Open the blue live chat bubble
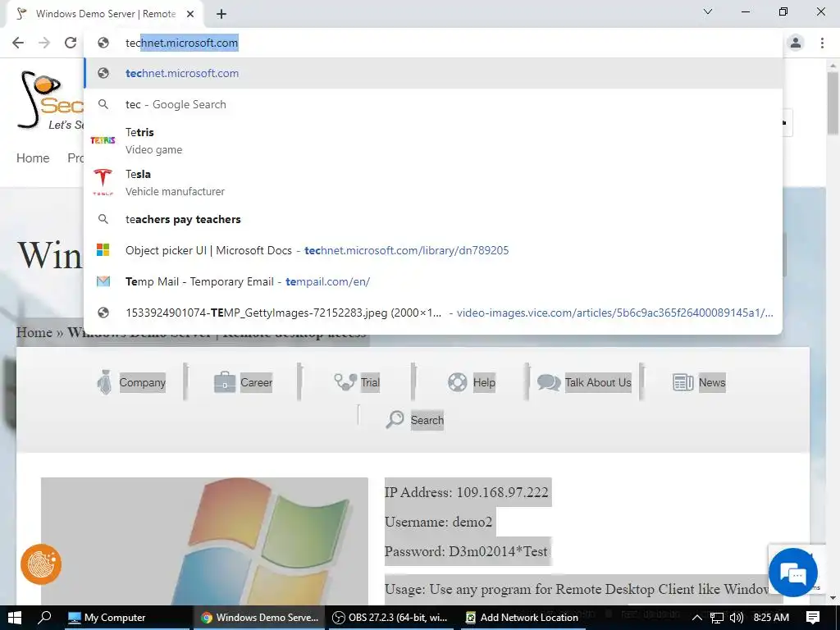The image size is (840, 630). pyautogui.click(x=793, y=573)
